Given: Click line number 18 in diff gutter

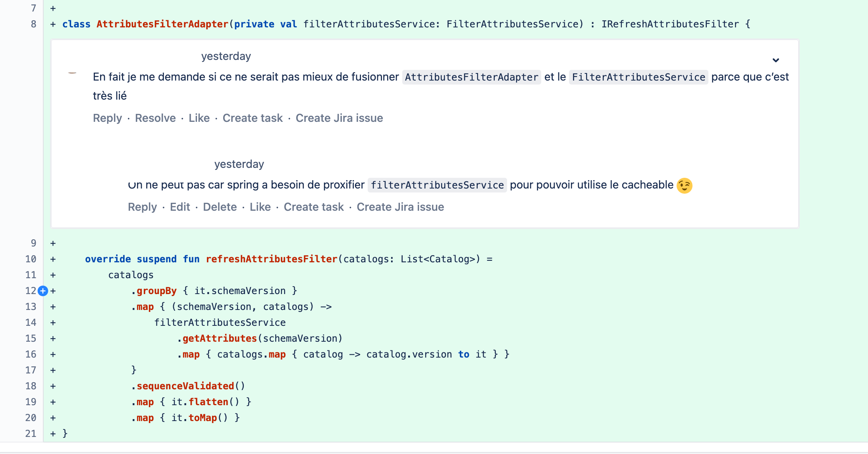Looking at the screenshot, I should [x=31, y=386].
